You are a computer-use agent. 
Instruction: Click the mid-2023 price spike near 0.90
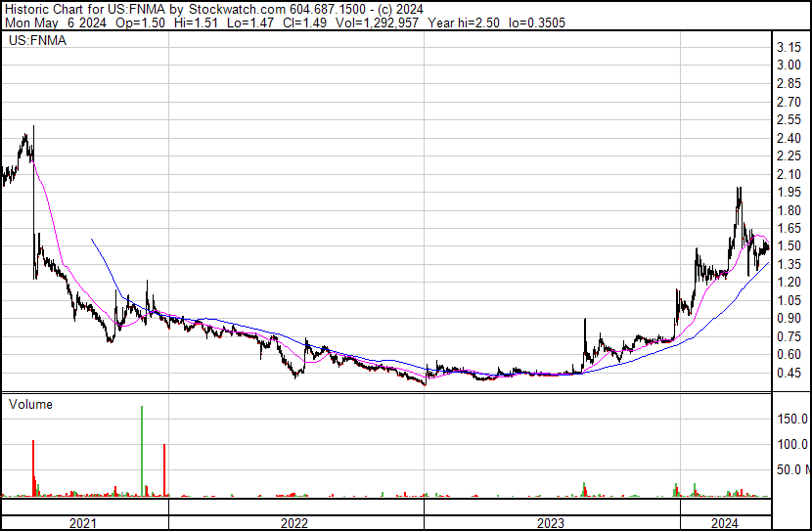[x=585, y=336]
